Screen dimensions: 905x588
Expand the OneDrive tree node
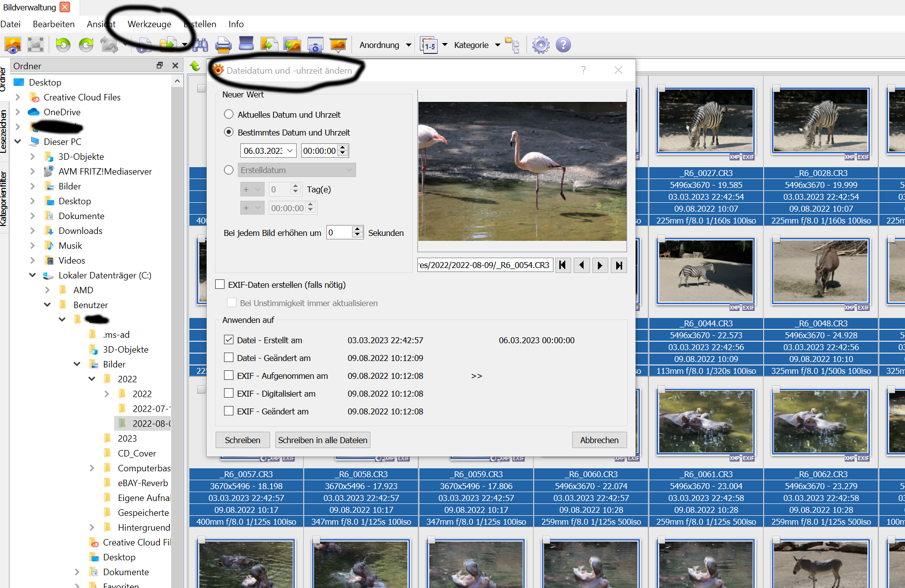[x=18, y=112]
